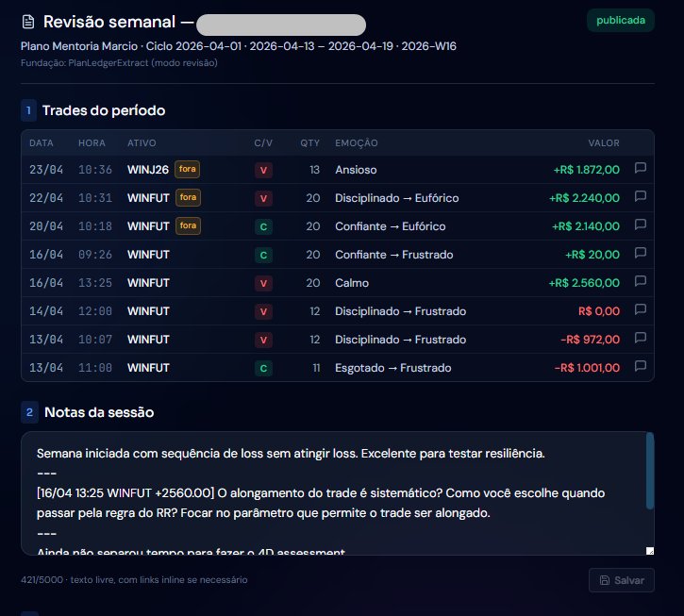Screen dimensions: 684x616
Task: Click the green C badge on 20/04 row
Action: [x=263, y=226]
